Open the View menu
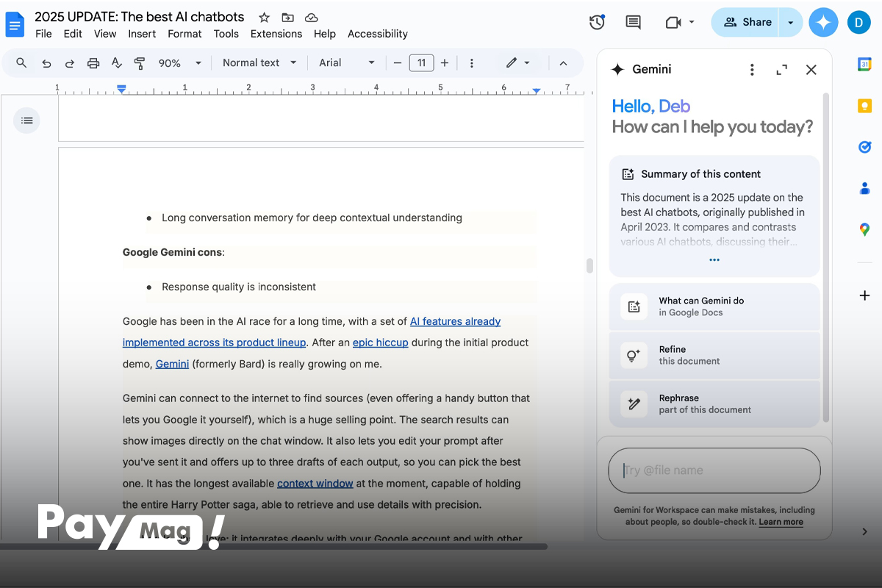882x588 pixels. point(105,34)
